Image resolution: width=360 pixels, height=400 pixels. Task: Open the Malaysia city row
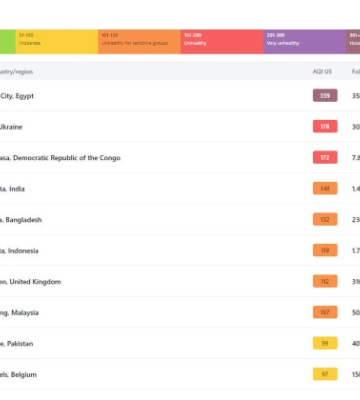click(x=180, y=313)
